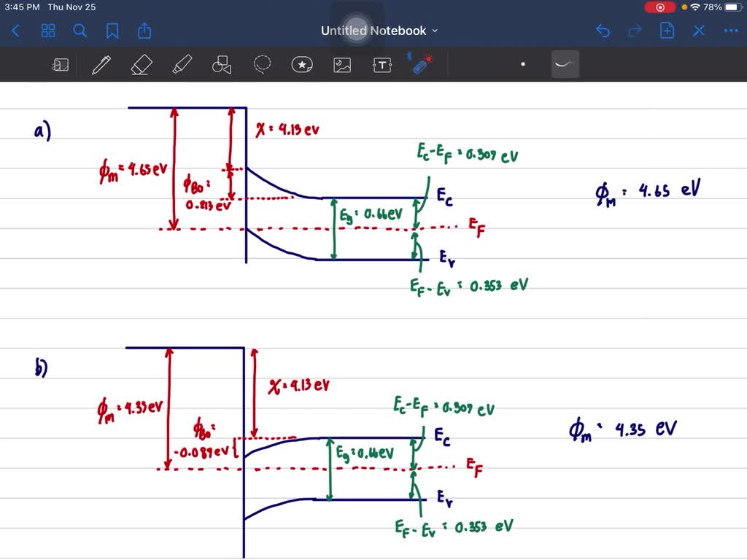Insert an image with the photo tool
Image resolution: width=747 pixels, height=560 pixels.
pyautogui.click(x=342, y=64)
